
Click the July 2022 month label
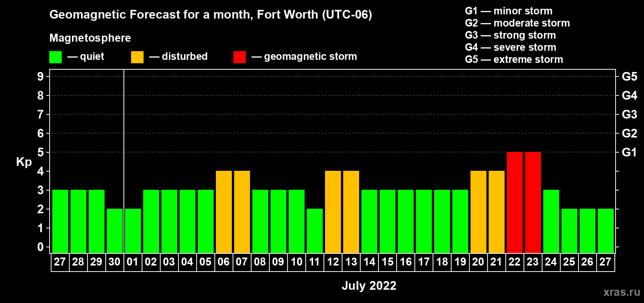369,286
